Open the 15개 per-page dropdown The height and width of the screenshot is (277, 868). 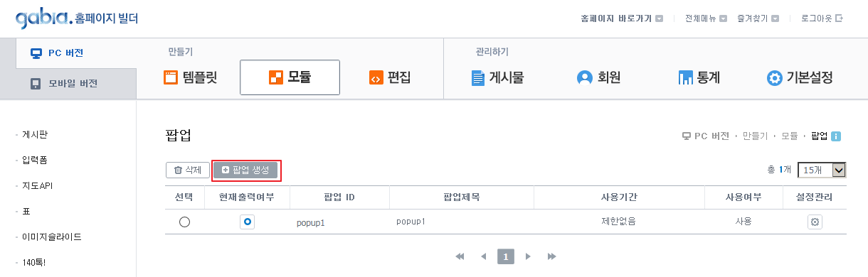822,170
